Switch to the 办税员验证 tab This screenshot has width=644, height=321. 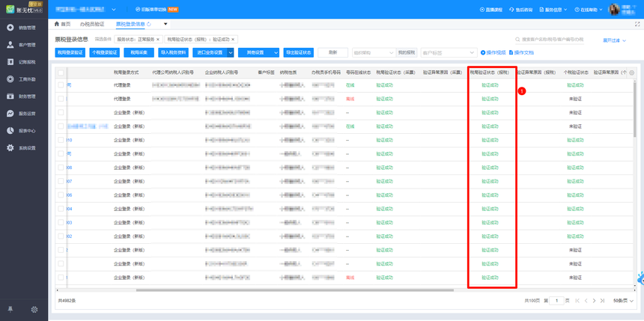92,24
